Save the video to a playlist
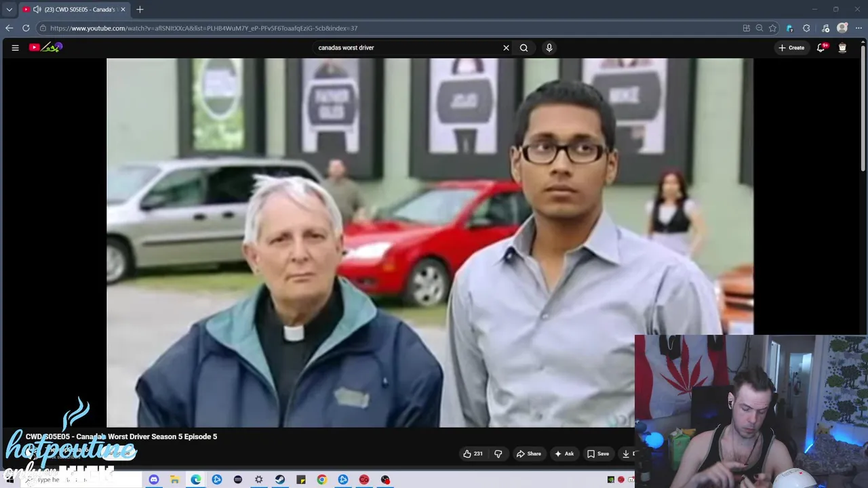Viewport: 868px width, 488px height. pyautogui.click(x=597, y=453)
